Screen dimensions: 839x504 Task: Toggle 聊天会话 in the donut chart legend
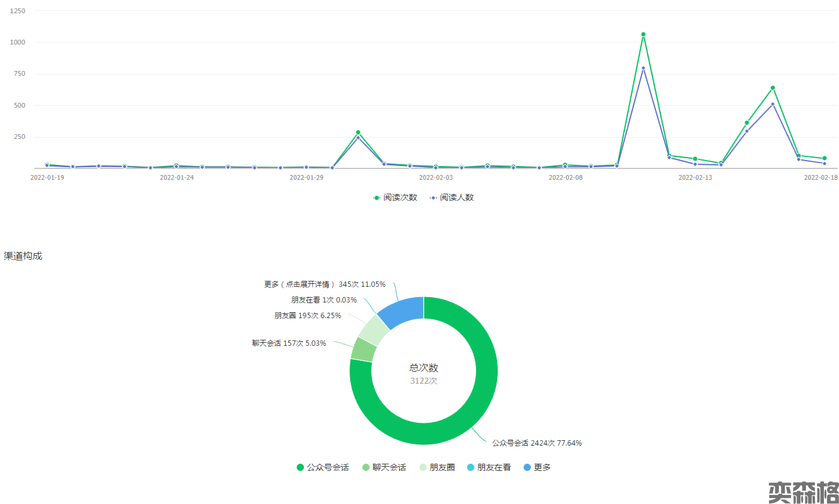point(384,467)
